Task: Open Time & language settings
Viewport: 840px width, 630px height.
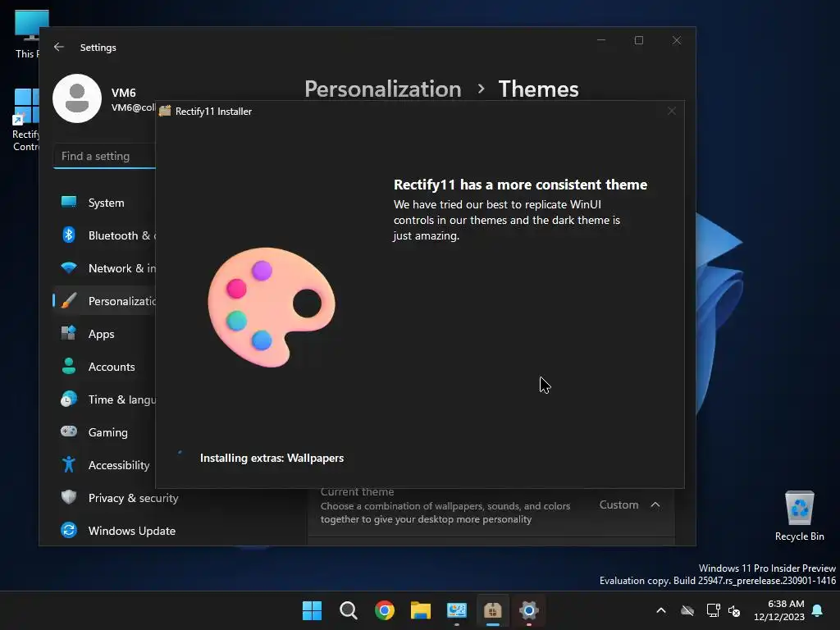Action: (x=104, y=399)
